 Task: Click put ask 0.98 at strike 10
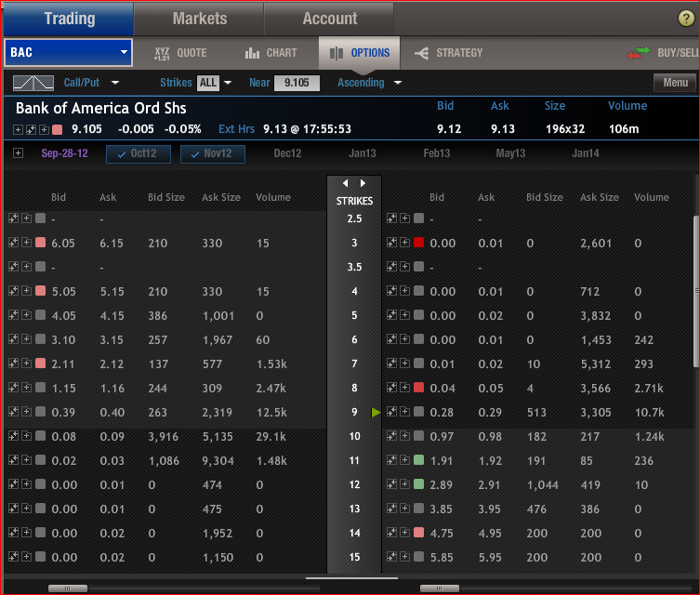pos(490,436)
